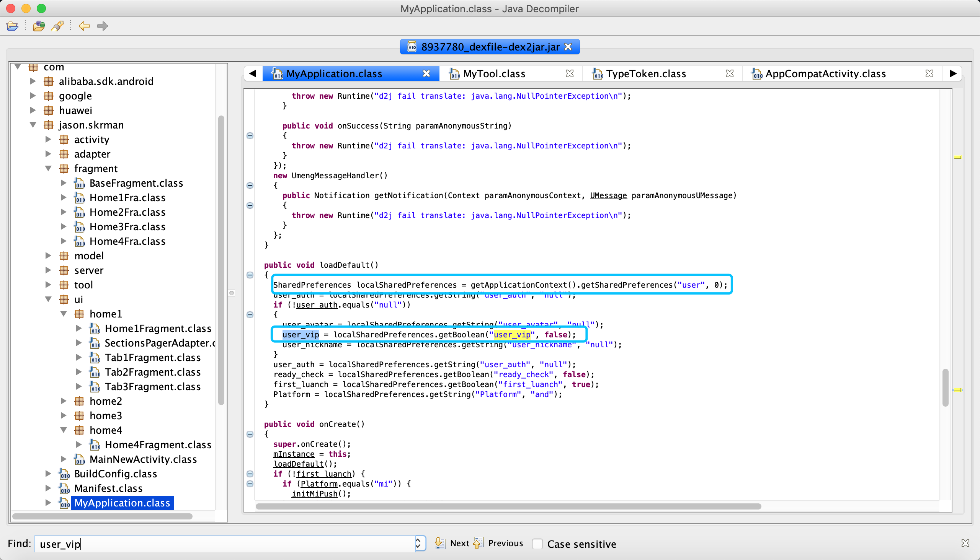Switch to the TypeToken.class tab
The image size is (980, 560).
645,73
